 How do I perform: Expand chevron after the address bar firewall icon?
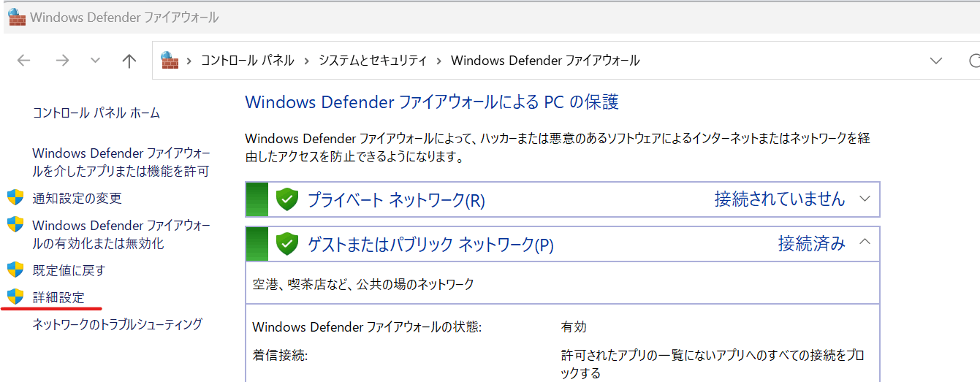[x=189, y=61]
